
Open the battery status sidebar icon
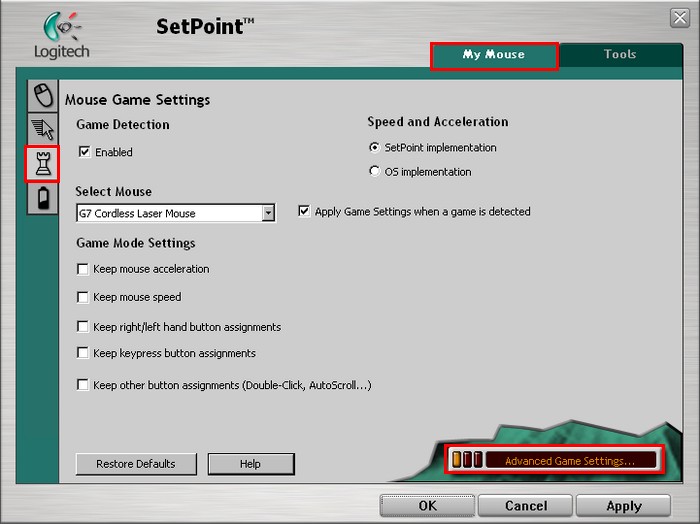tap(43, 198)
